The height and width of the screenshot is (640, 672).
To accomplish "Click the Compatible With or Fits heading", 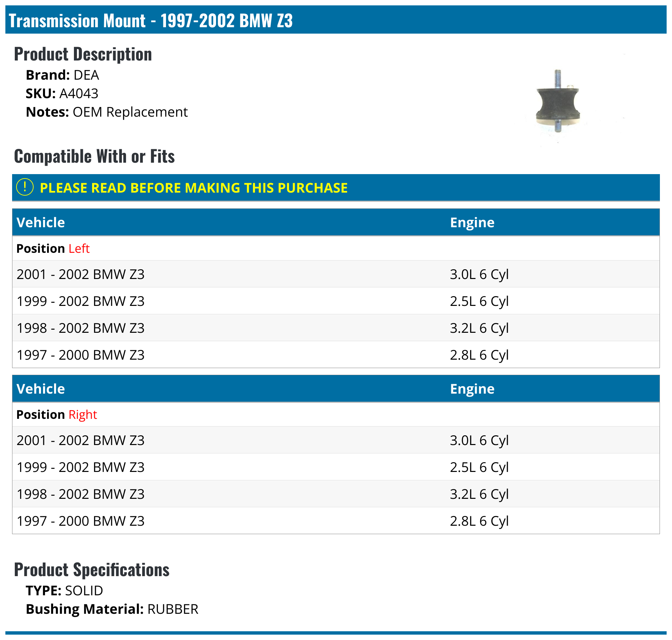I will click(x=94, y=156).
